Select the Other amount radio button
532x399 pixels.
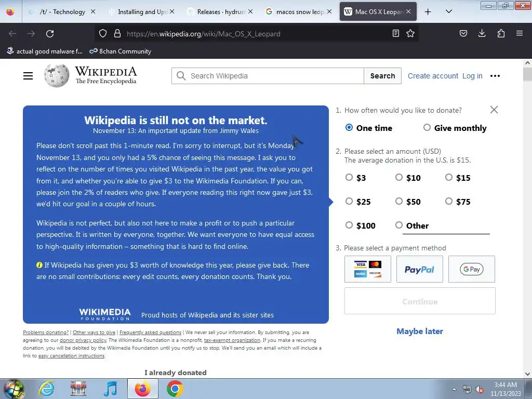tap(399, 225)
